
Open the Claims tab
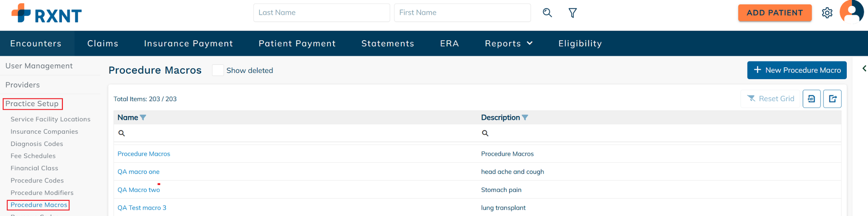click(x=103, y=43)
